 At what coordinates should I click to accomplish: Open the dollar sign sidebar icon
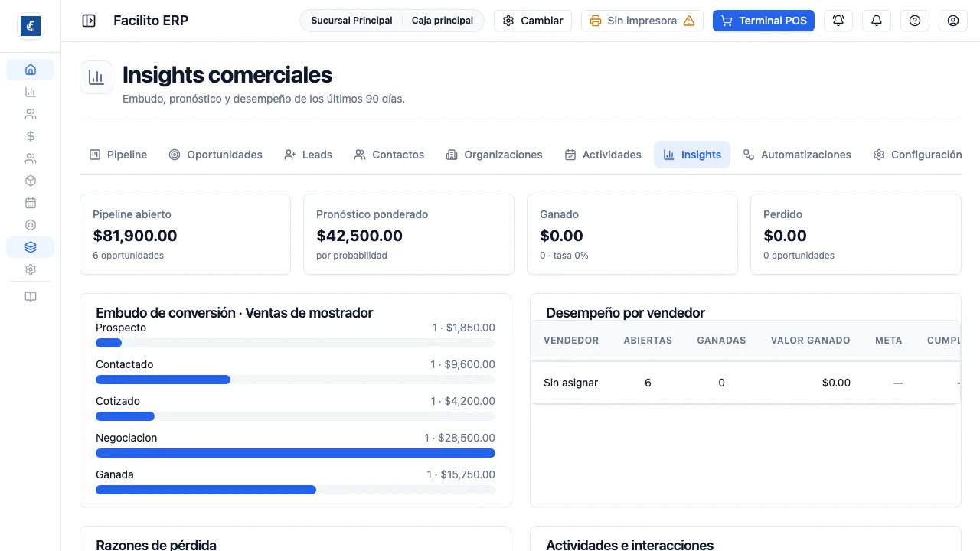[31, 136]
